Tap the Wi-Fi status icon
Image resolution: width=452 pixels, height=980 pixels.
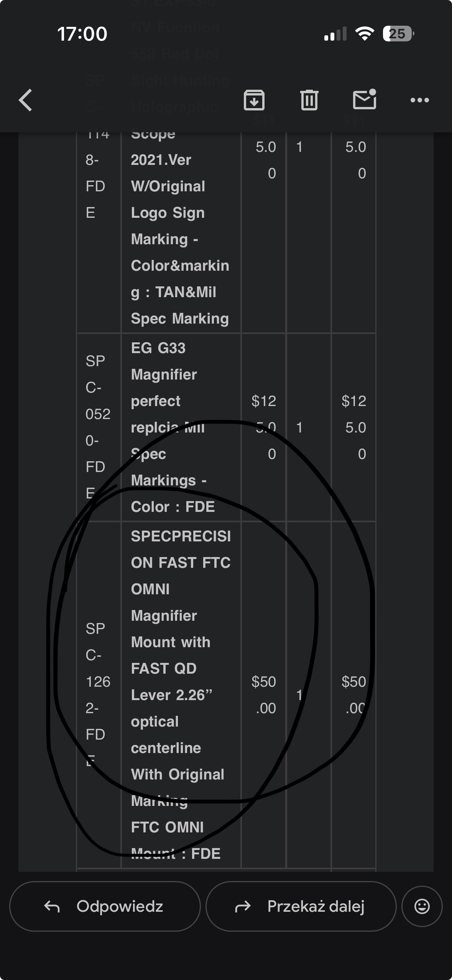[365, 34]
